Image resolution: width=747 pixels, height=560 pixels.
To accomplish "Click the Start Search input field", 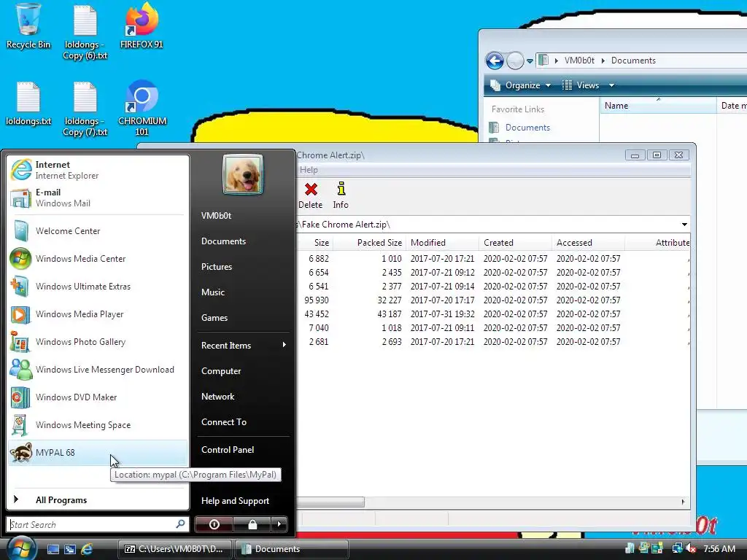I will click(x=98, y=524).
